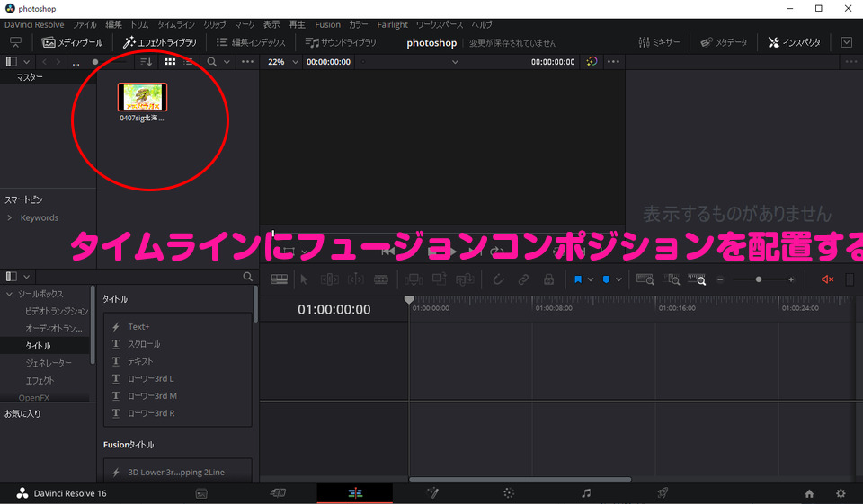863x504 pixels.
Task: Click the media pool sort icon
Action: (146, 62)
